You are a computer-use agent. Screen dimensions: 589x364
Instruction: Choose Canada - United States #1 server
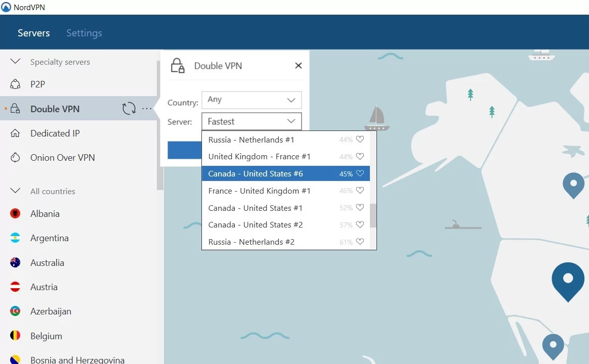pyautogui.click(x=285, y=208)
